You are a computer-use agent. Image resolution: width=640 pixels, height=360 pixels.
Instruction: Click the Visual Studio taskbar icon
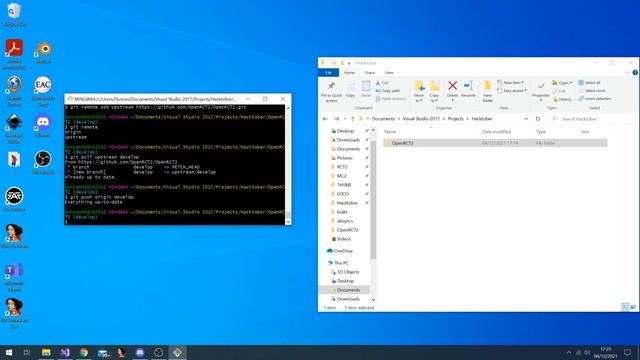point(65,352)
